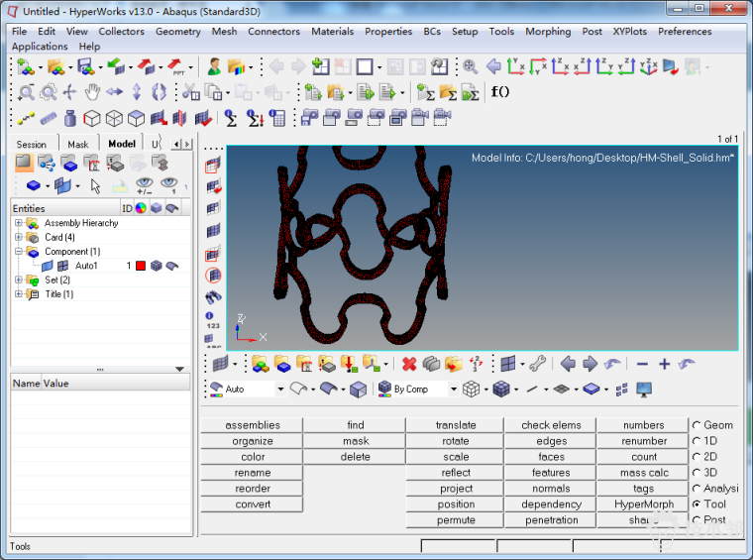Click the translate panel button
Screen dimensions: 753x560
(456, 425)
